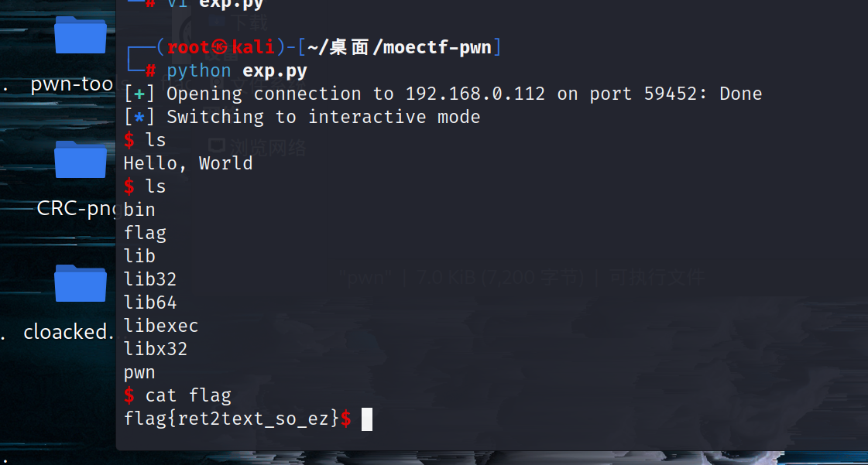
Task: Click the lib64 entry in listing
Action: (x=150, y=303)
